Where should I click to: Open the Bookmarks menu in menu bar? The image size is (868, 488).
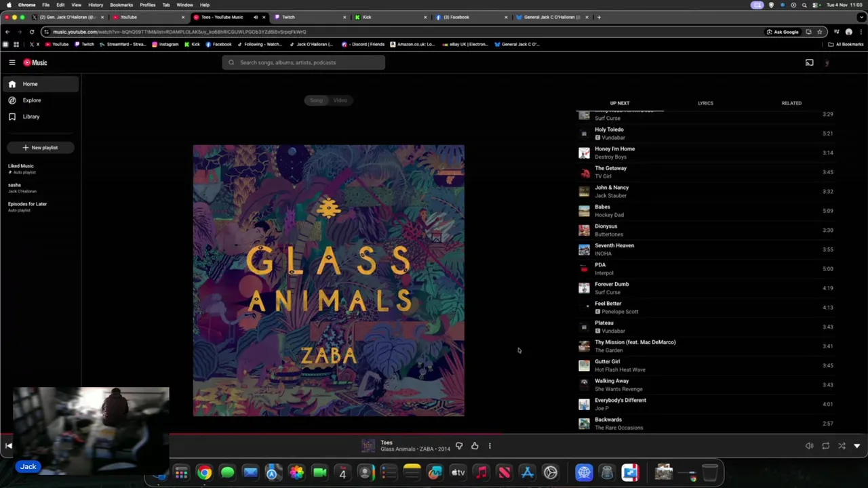[121, 5]
